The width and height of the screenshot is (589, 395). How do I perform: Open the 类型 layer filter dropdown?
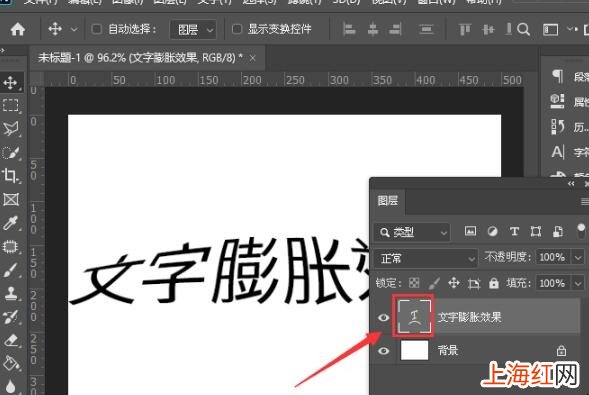coord(412,233)
